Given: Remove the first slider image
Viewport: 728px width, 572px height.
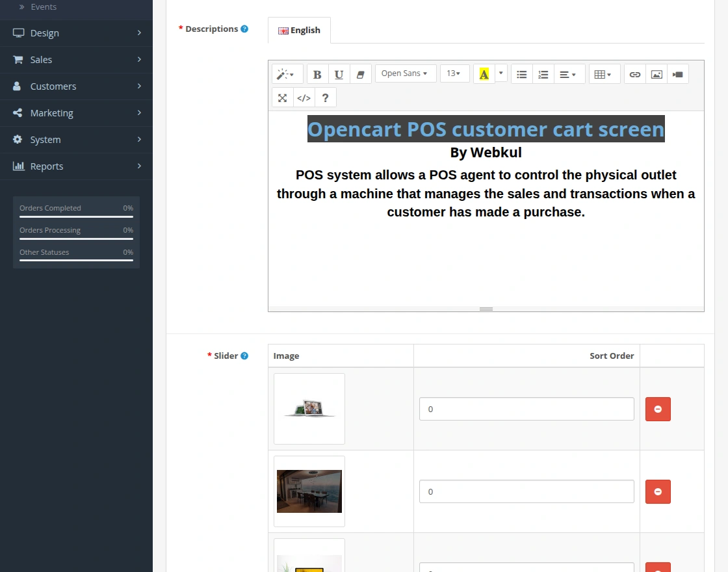Looking at the screenshot, I should (x=658, y=409).
